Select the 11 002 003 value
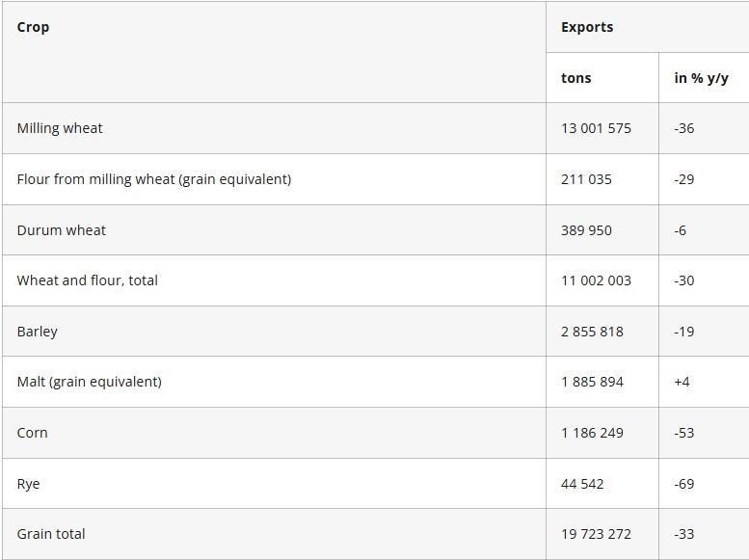This screenshot has width=749, height=560. point(596,280)
